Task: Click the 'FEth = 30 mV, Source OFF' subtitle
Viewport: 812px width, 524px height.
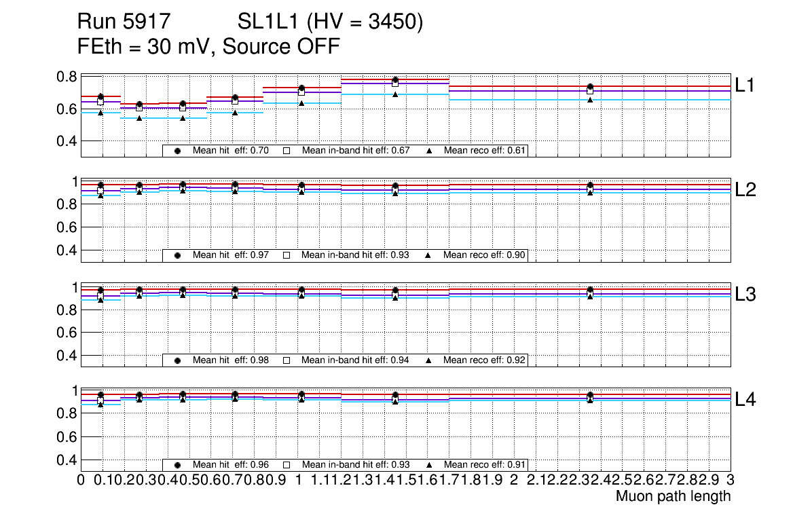Action: pyautogui.click(x=208, y=47)
